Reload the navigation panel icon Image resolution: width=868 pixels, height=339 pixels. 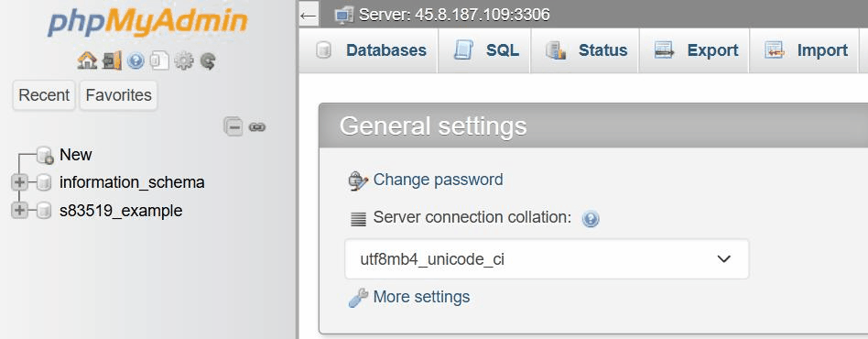[208, 61]
